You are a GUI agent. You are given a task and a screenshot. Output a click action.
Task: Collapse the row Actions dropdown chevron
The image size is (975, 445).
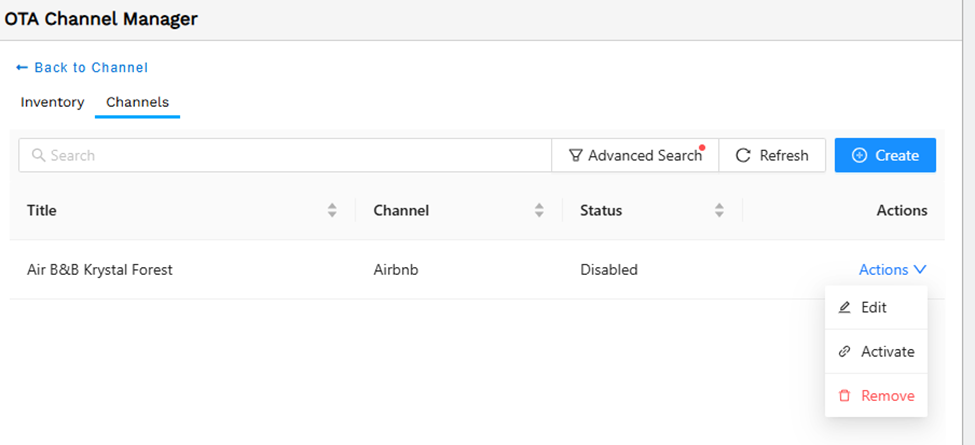(920, 270)
